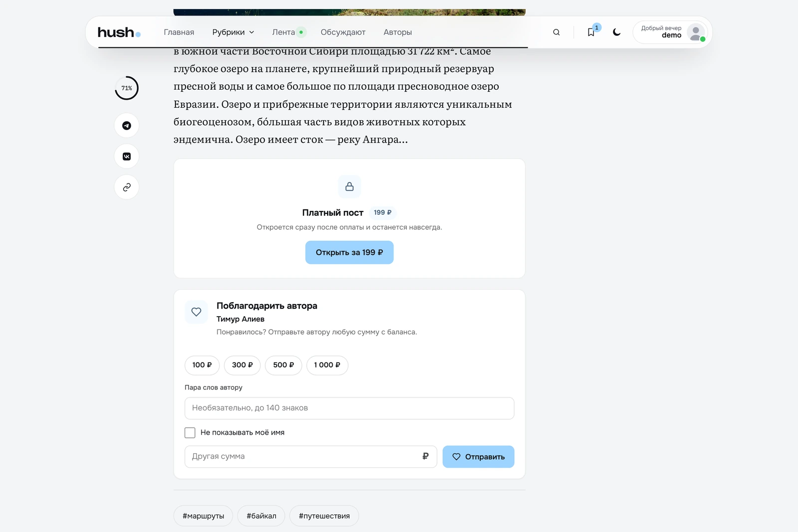Open the Обсуждают menu item

(343, 32)
